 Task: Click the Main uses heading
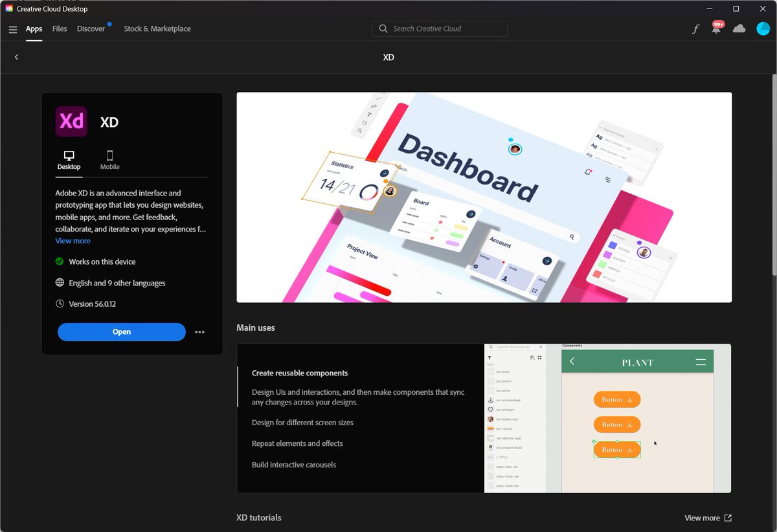pyautogui.click(x=256, y=327)
